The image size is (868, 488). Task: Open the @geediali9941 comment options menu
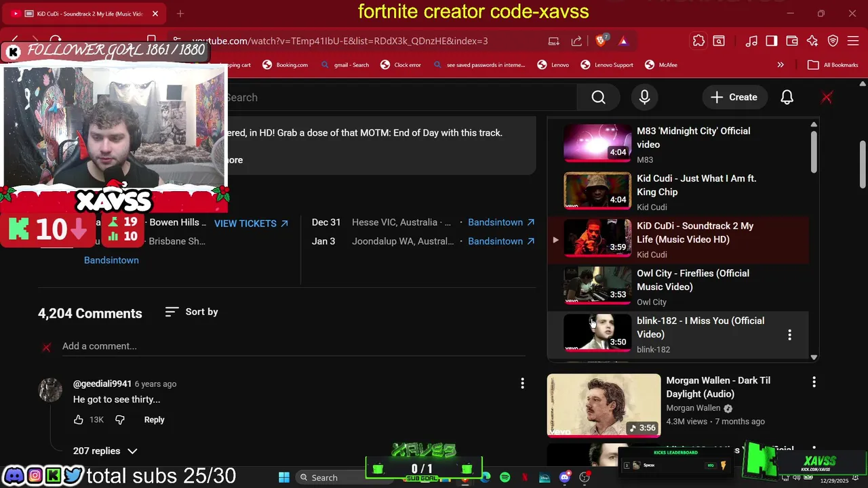coord(522,384)
